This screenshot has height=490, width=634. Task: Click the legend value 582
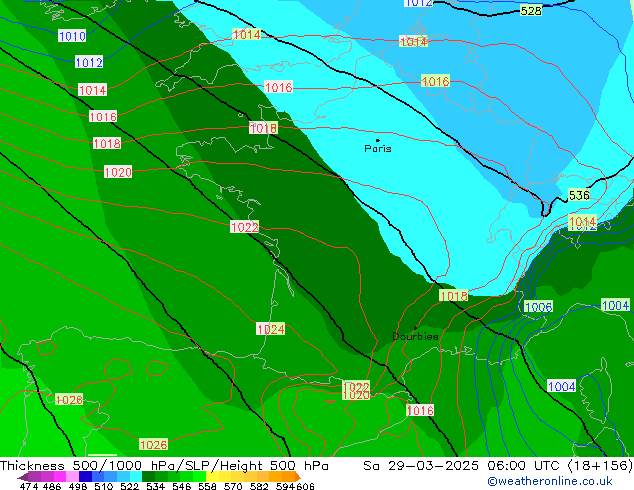(259, 486)
